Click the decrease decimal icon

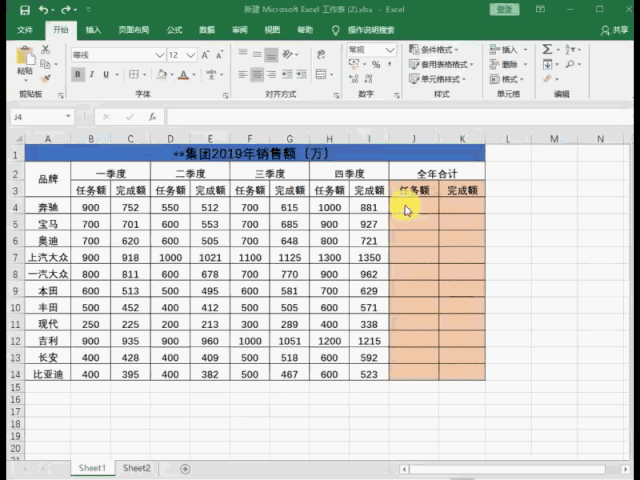pos(369,79)
